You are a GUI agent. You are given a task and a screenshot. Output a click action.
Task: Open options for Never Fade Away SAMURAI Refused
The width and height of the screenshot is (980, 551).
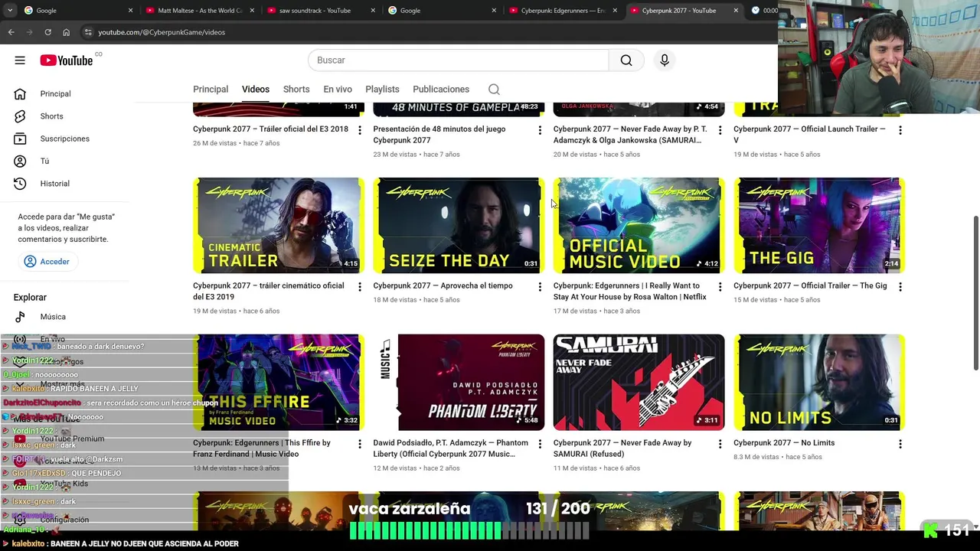coord(720,444)
